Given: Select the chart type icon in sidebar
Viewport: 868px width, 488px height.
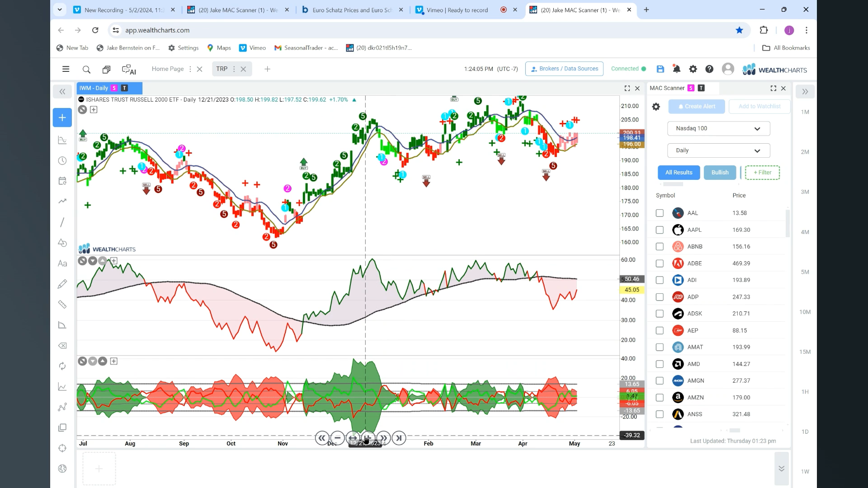Looking at the screenshot, I should coord(62,140).
